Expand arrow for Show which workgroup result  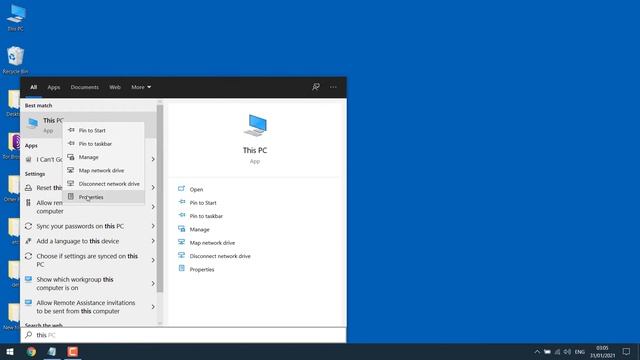click(153, 283)
